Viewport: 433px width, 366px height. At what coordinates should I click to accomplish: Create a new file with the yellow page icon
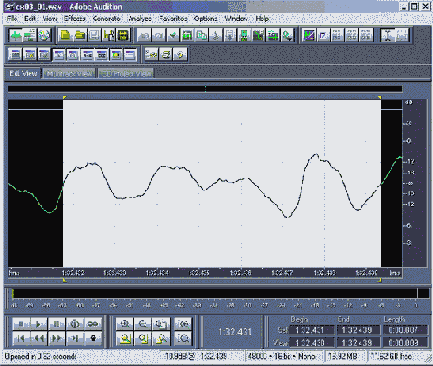pyautogui.click(x=66, y=35)
